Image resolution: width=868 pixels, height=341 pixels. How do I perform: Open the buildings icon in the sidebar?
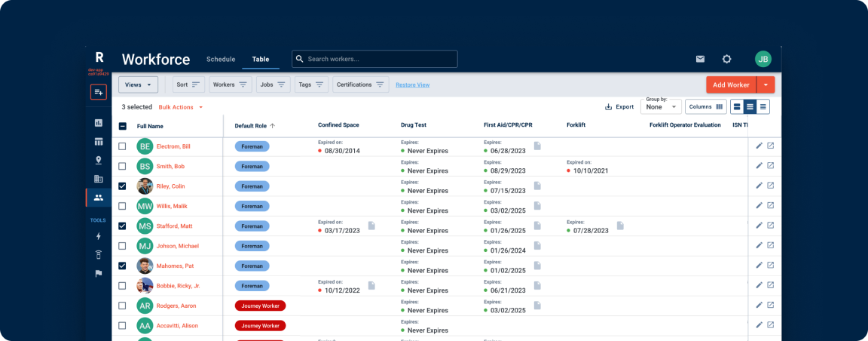99,179
